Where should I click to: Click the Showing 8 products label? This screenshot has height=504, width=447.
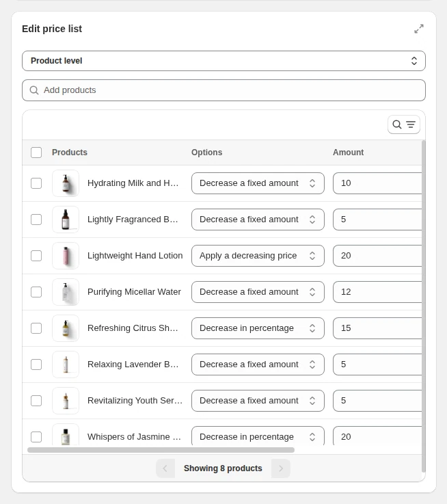[x=223, y=468]
